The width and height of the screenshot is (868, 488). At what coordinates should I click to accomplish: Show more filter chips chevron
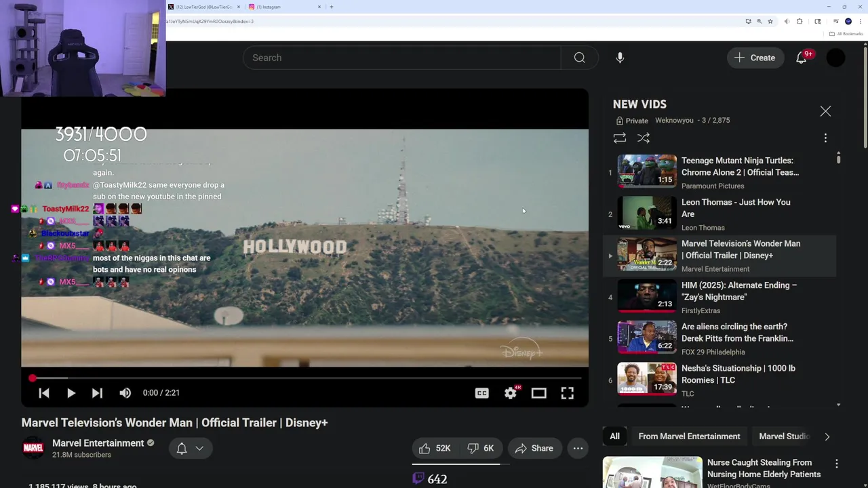pos(827,436)
